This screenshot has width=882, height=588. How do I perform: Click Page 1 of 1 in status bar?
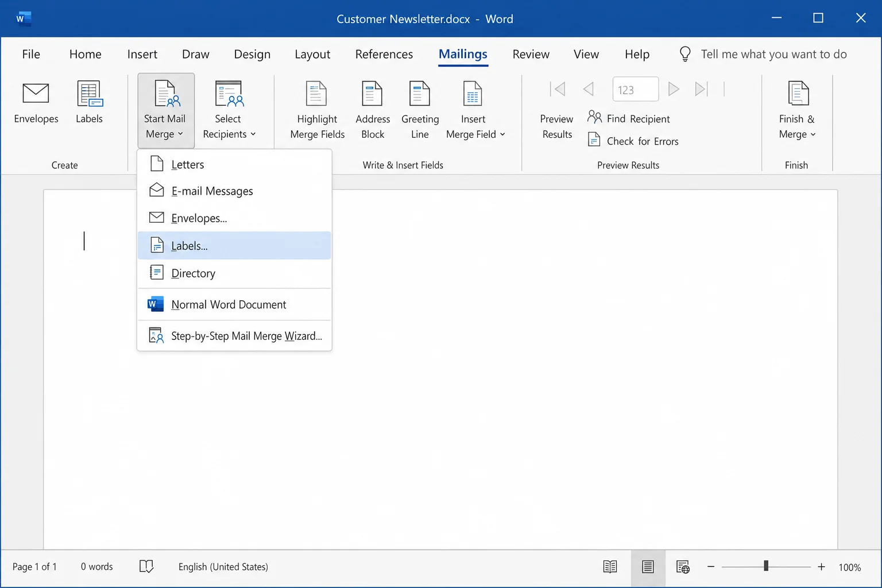click(34, 567)
